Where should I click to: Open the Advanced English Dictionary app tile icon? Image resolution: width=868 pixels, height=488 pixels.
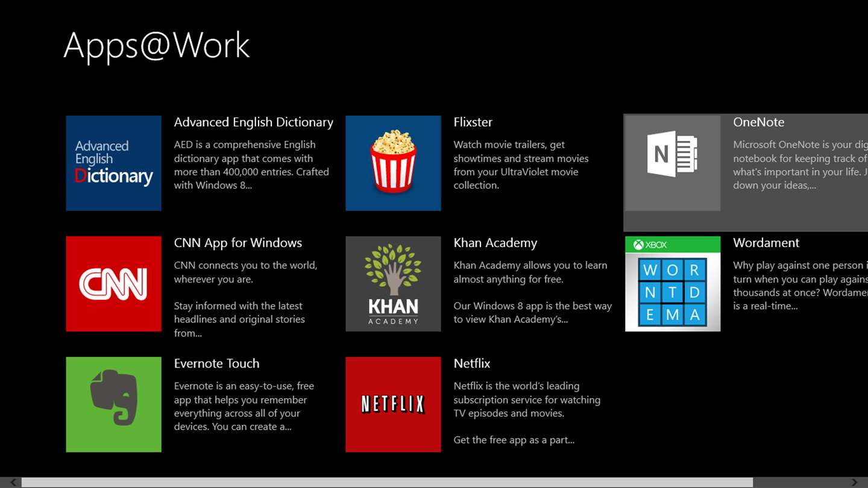[113, 163]
